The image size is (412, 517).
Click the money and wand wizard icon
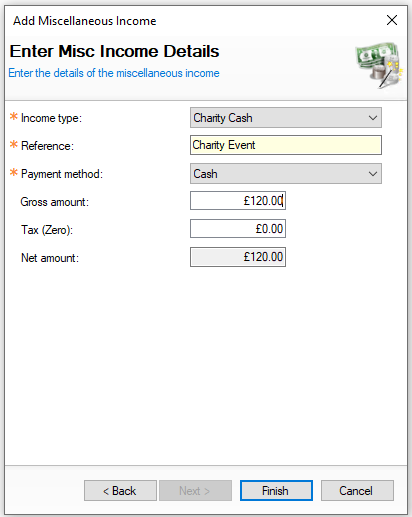pyautogui.click(x=379, y=65)
